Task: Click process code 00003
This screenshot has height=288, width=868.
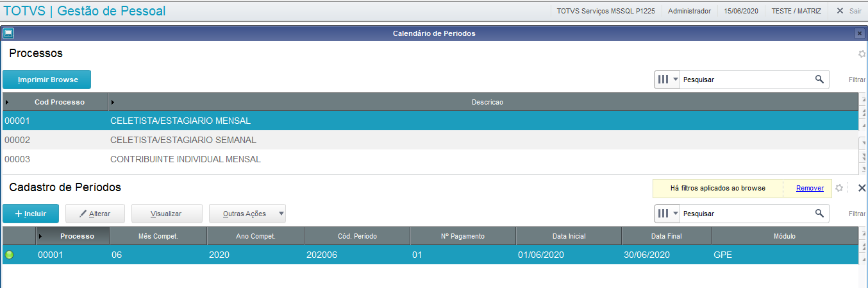Action: 17,159
